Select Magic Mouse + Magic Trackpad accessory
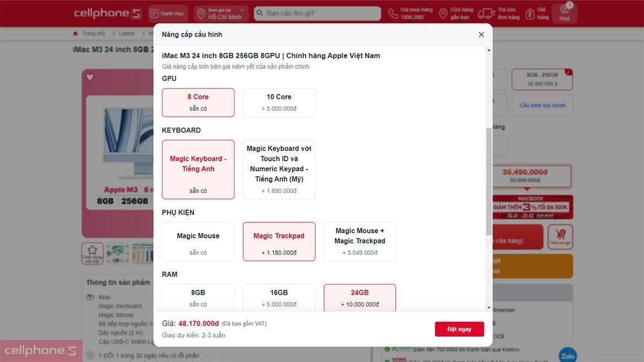This screenshot has height=362, width=644. [x=359, y=242]
